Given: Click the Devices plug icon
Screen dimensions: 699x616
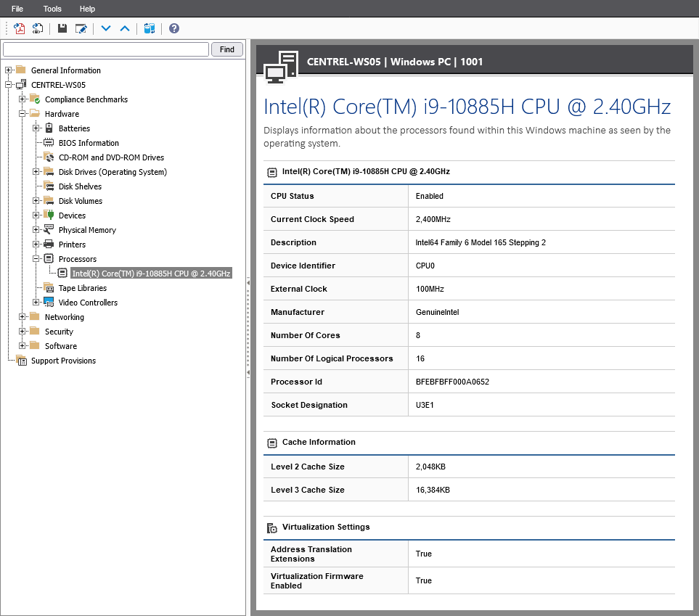Looking at the screenshot, I should (x=49, y=215).
